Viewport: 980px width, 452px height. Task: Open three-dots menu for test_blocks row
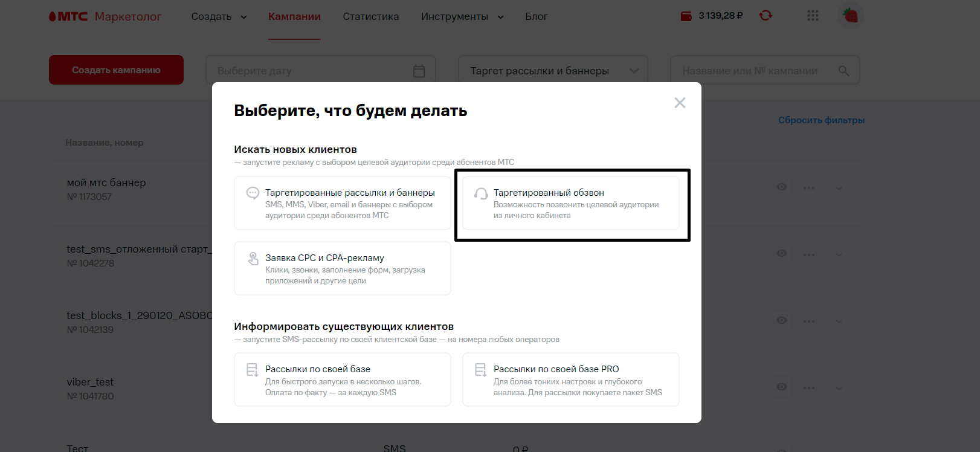pos(809,321)
